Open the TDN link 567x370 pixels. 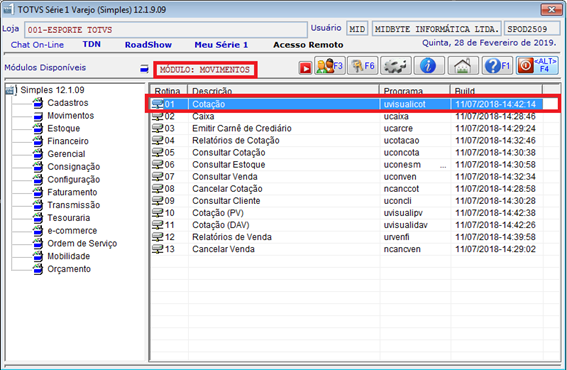coord(91,44)
